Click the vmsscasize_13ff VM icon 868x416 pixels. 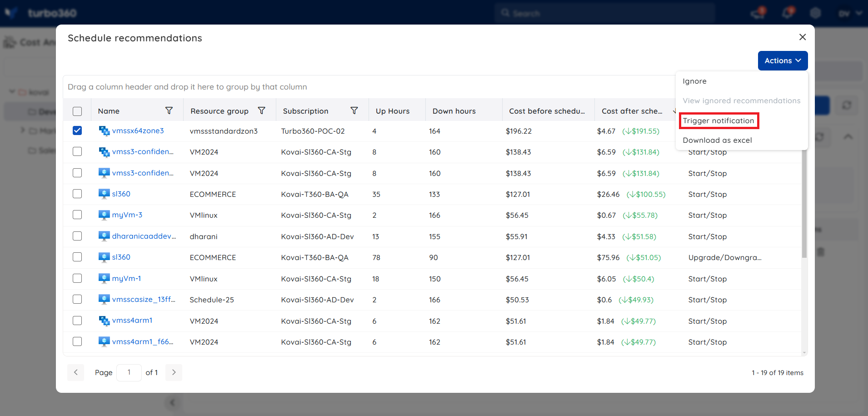104,299
